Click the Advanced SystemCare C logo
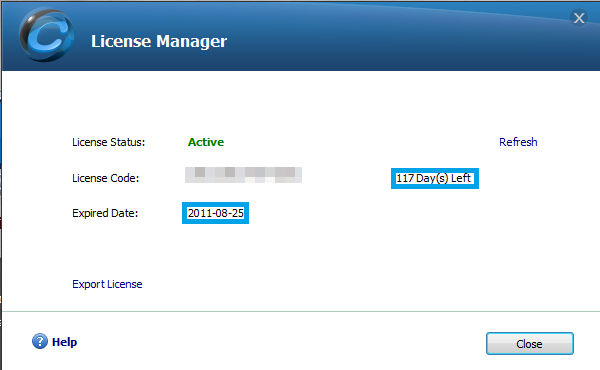 47,35
